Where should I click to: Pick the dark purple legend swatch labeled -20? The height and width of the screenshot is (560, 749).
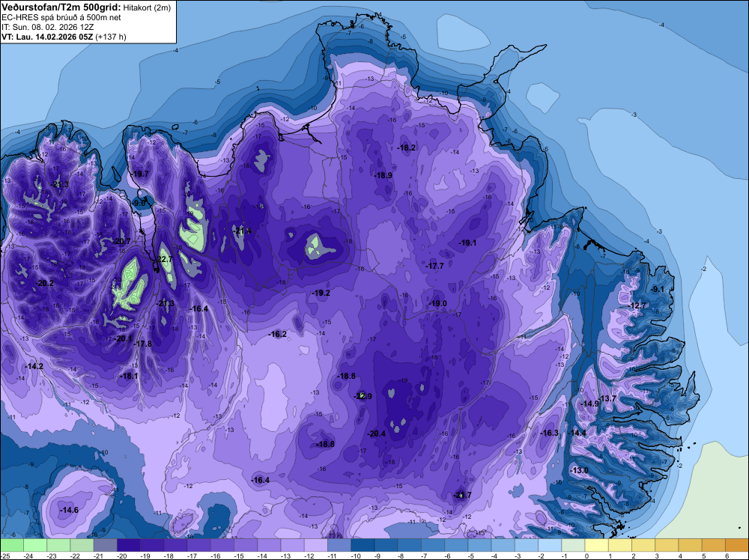129,545
